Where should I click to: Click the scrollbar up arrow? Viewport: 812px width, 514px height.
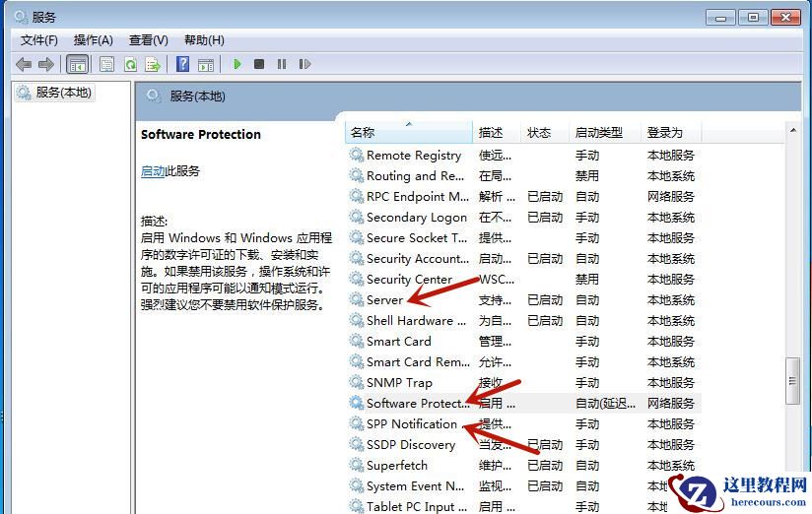pos(793,130)
